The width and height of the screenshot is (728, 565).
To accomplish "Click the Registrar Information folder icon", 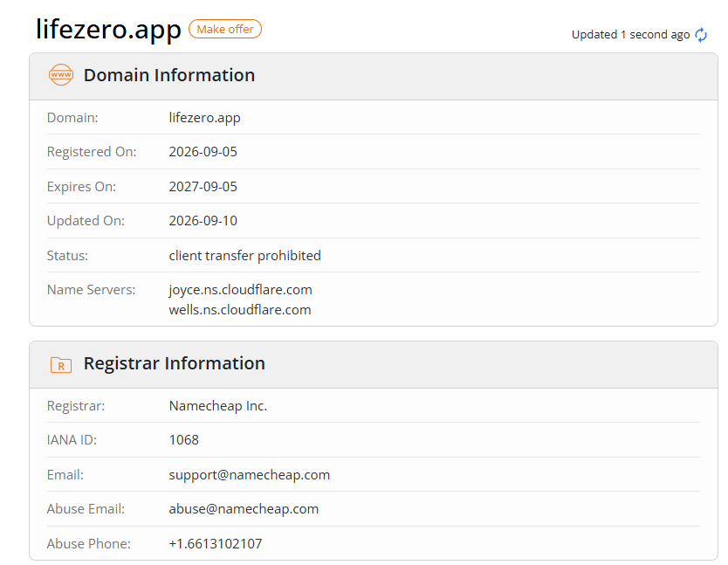I will click(x=61, y=365).
